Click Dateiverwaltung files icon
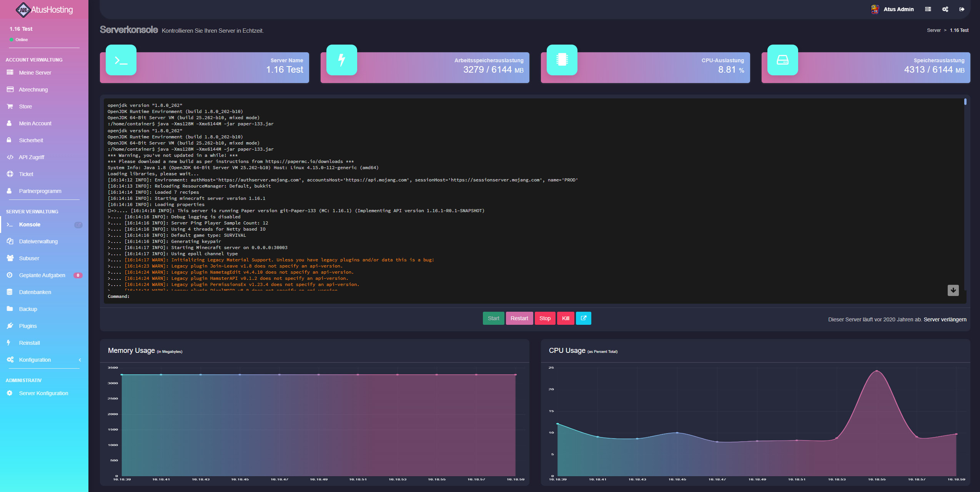This screenshot has width=980, height=492. click(x=10, y=241)
